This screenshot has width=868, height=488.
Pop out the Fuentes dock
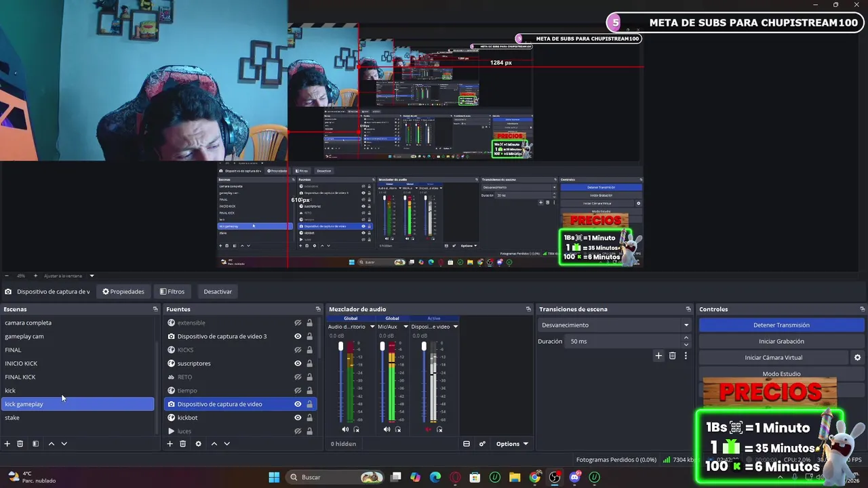(x=318, y=309)
